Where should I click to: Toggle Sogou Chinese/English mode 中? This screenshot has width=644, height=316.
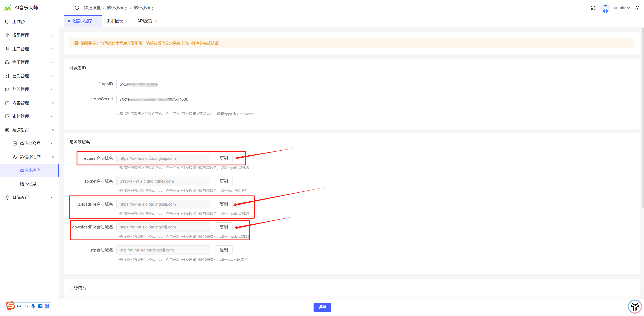pos(19,306)
